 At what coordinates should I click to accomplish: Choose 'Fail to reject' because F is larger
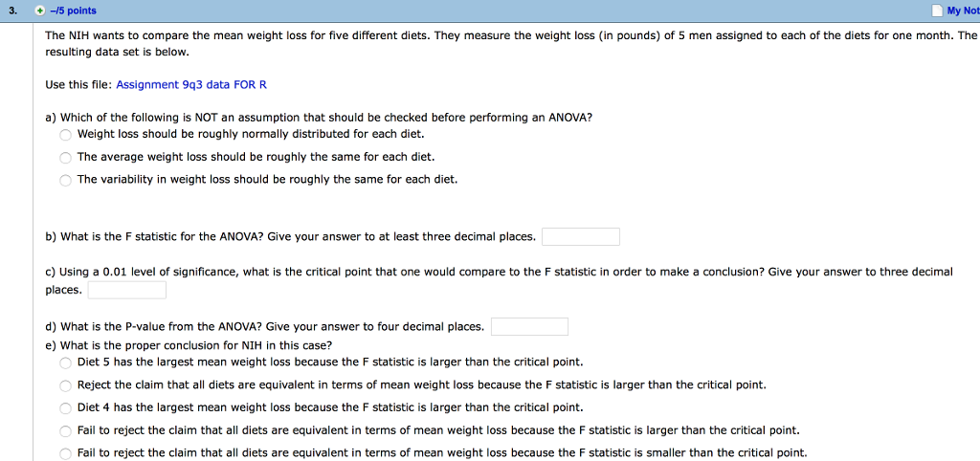tap(66, 431)
